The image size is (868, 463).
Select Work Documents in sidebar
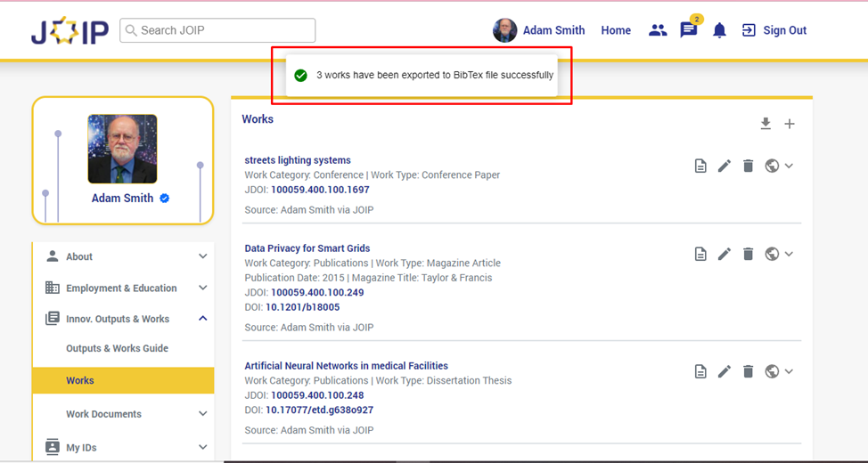(x=103, y=414)
